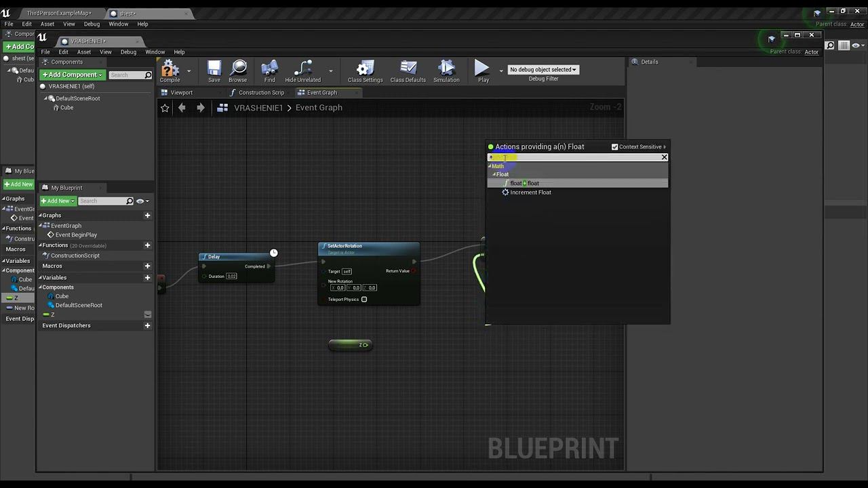Add a new variable with the Variables plus icon
This screenshot has height=488, width=868.
[x=147, y=278]
